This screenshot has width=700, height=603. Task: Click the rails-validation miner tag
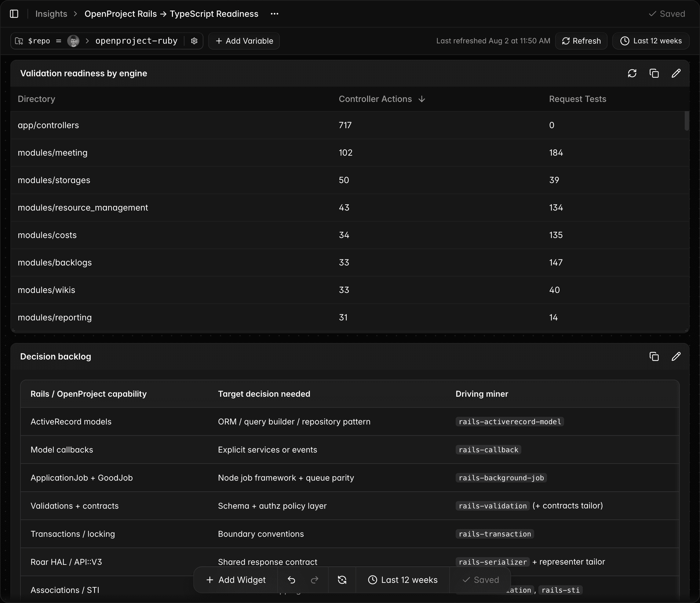coord(493,506)
